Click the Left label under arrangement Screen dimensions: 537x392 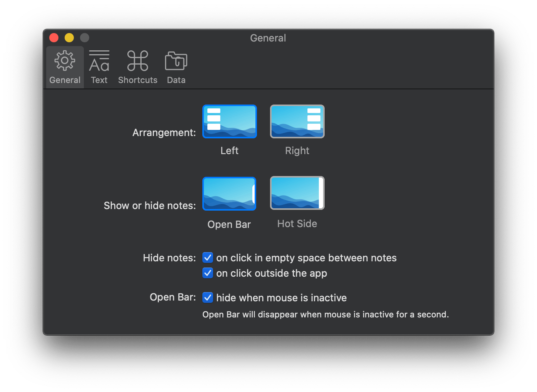pyautogui.click(x=229, y=151)
